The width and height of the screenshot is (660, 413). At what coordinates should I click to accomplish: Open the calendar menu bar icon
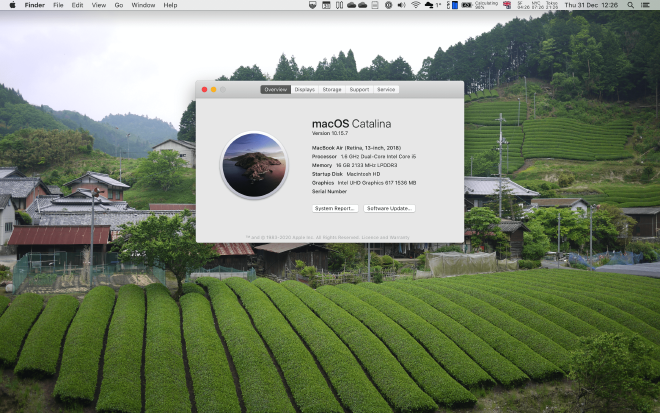(326, 5)
